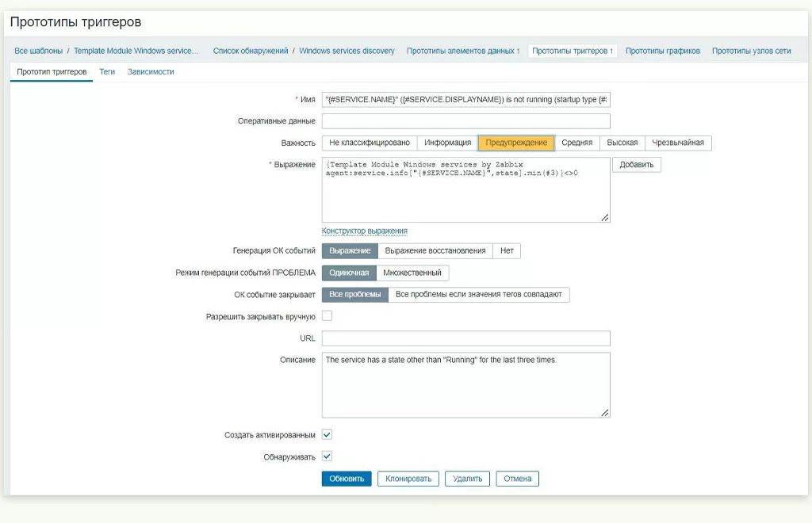This screenshot has width=812, height=523.
Task: Check the 'Разрешить закрывать вручную' checkbox
Action: [x=327, y=316]
